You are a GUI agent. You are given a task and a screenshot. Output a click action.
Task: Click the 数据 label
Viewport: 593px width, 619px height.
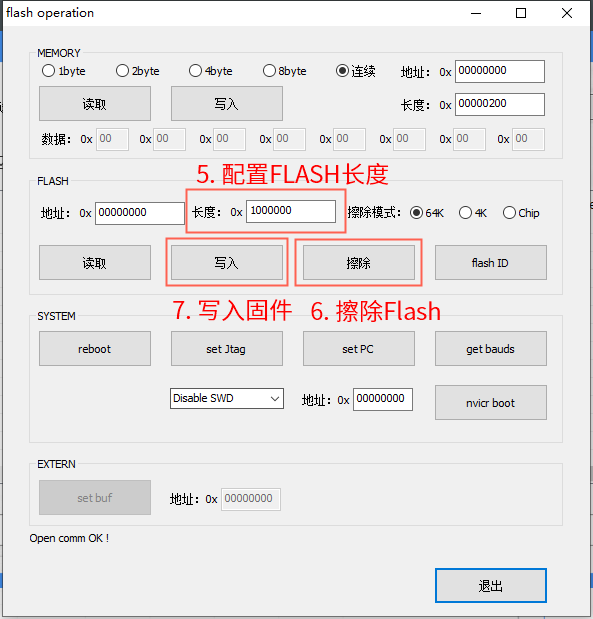pos(56,139)
